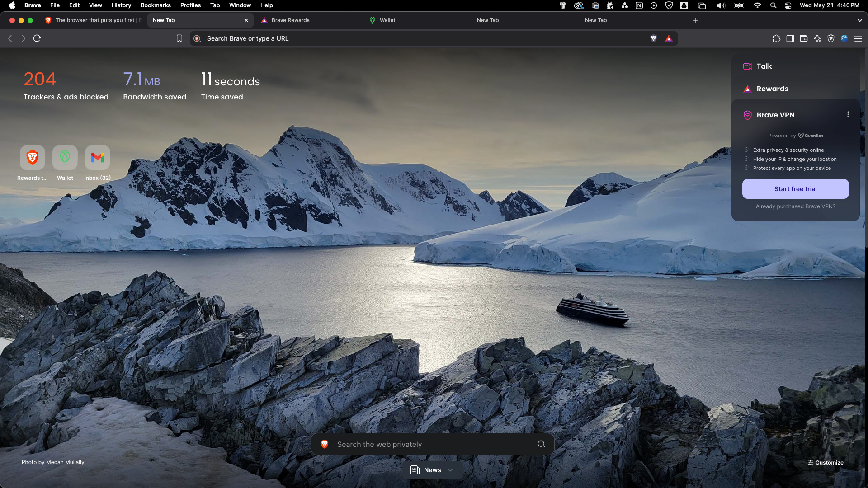Launch Leo AI assistant from the toolbar

coord(817,38)
